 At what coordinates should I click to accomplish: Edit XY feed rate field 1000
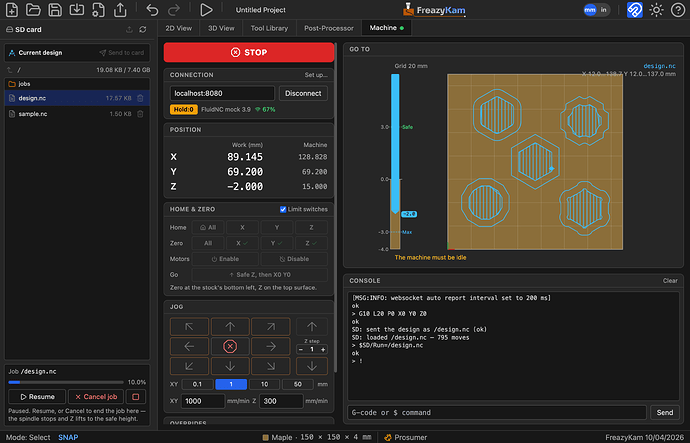pos(203,401)
